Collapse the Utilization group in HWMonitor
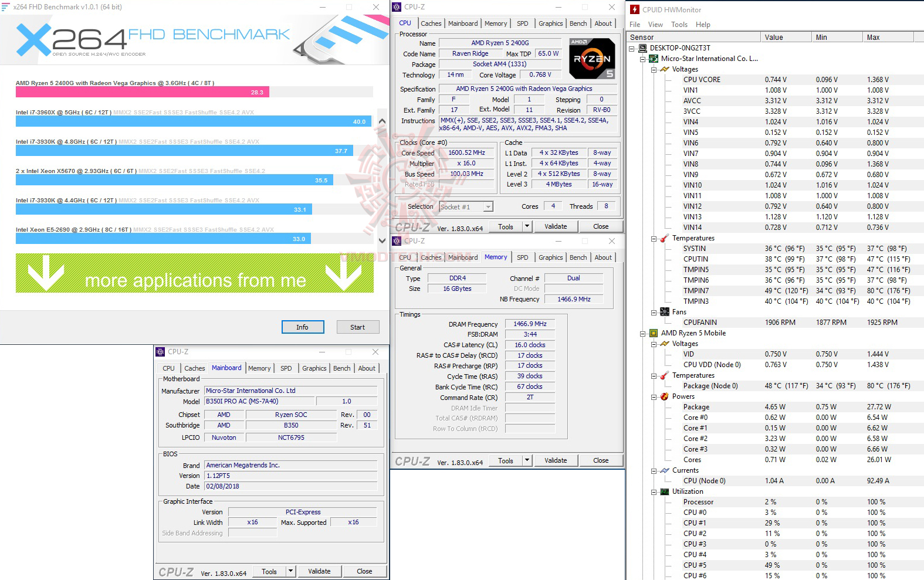This screenshot has width=924, height=580. tap(654, 491)
